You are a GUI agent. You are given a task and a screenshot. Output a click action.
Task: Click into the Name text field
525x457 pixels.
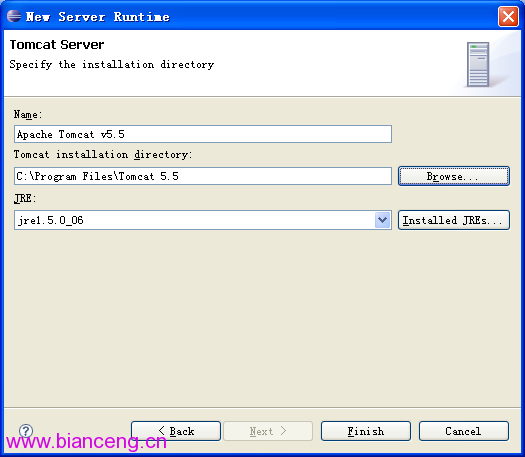tap(203, 134)
